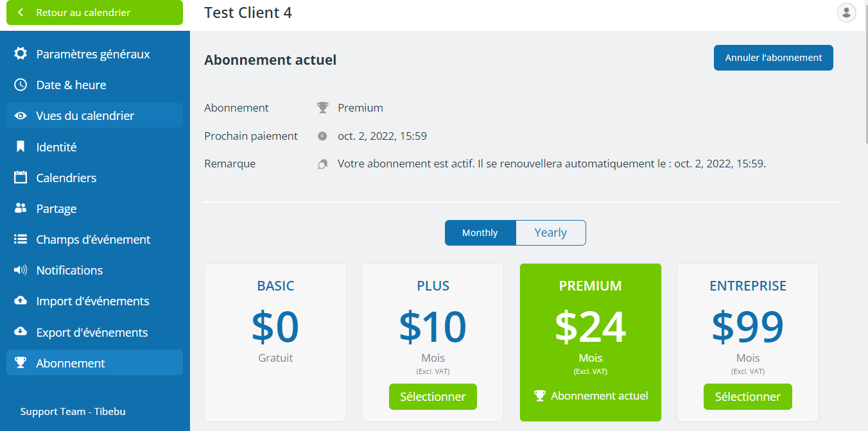
Task: Switch billing to Monthly
Action: click(480, 233)
